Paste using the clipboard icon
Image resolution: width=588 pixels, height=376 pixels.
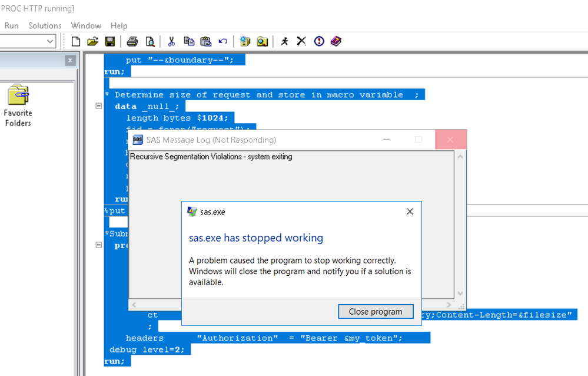206,41
